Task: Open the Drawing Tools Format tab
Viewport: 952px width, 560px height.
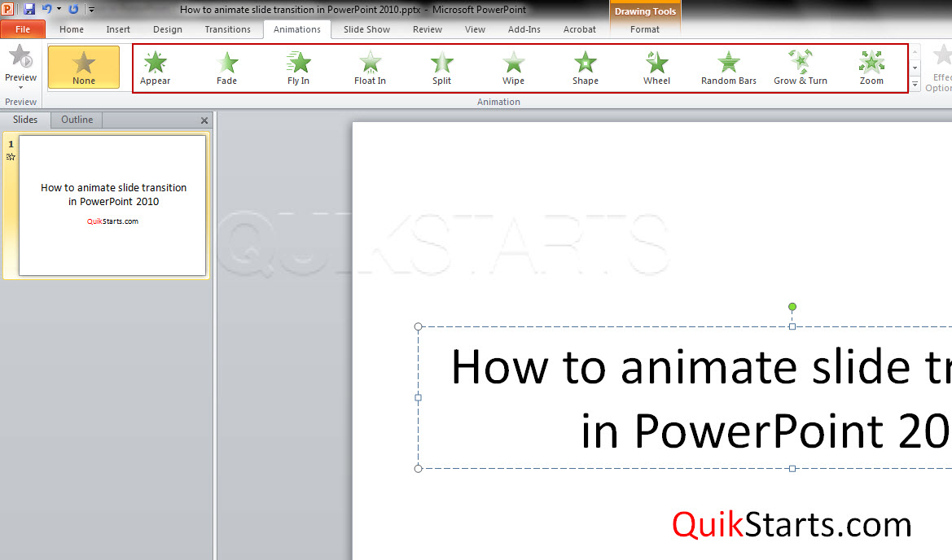Action: tap(645, 29)
